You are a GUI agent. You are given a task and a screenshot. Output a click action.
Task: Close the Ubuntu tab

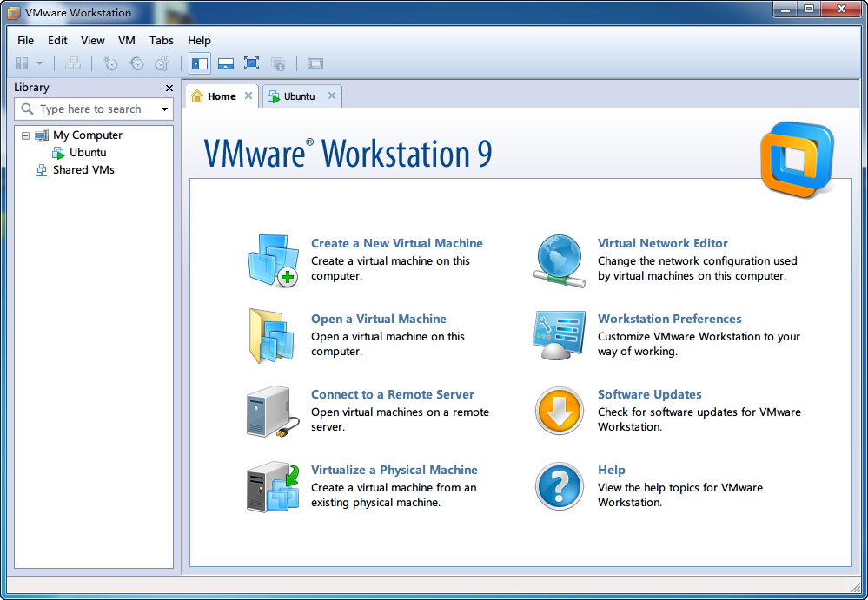(332, 96)
